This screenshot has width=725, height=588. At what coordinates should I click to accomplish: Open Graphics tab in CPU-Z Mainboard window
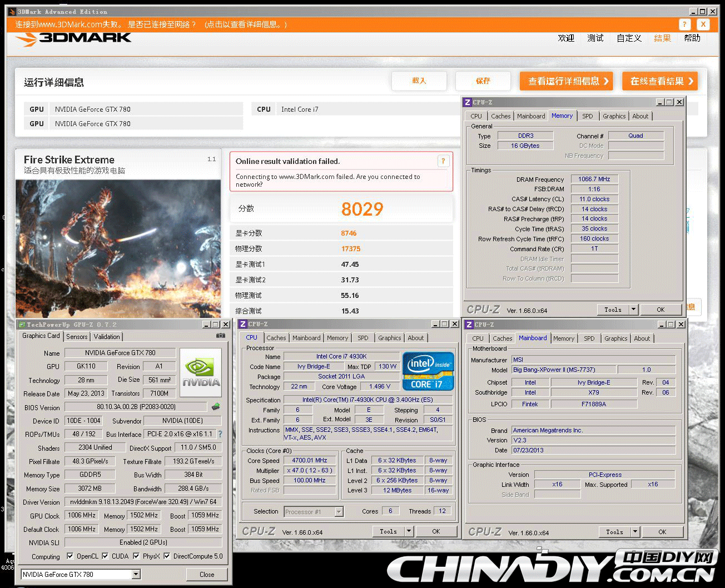point(616,338)
